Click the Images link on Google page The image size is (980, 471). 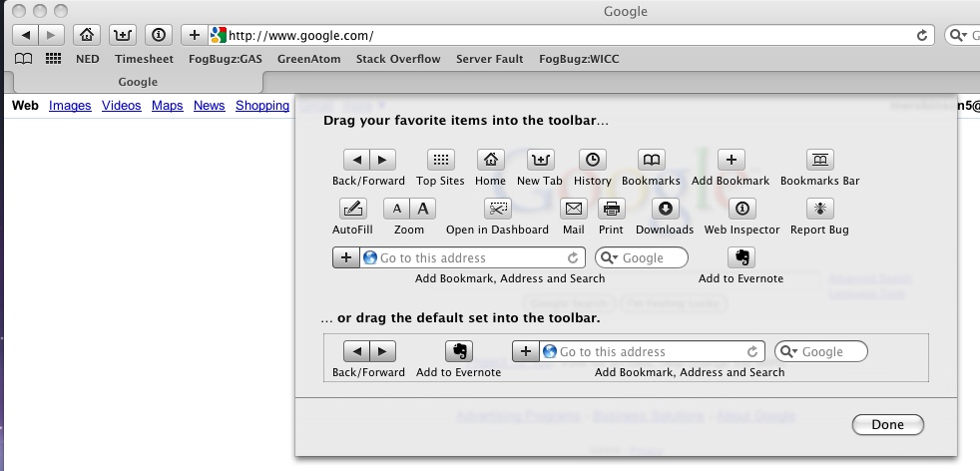[x=70, y=106]
